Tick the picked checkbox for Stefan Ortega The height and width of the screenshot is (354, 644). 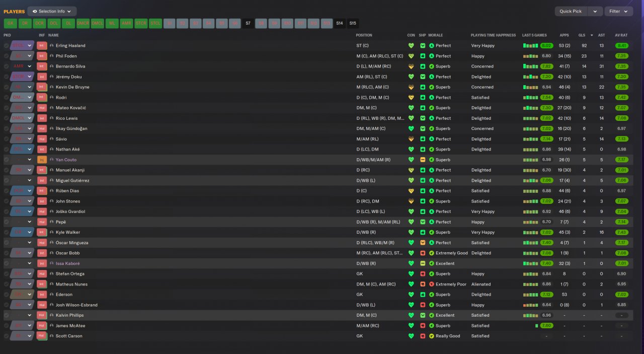[7, 274]
